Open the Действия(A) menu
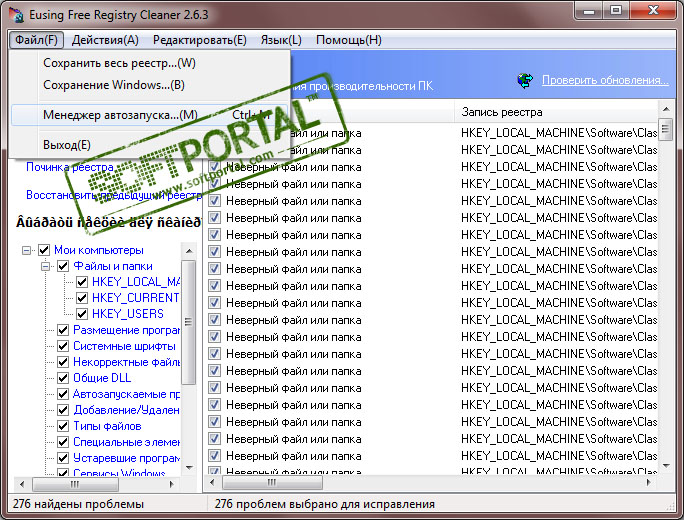Image resolution: width=684 pixels, height=520 pixels. pos(105,40)
